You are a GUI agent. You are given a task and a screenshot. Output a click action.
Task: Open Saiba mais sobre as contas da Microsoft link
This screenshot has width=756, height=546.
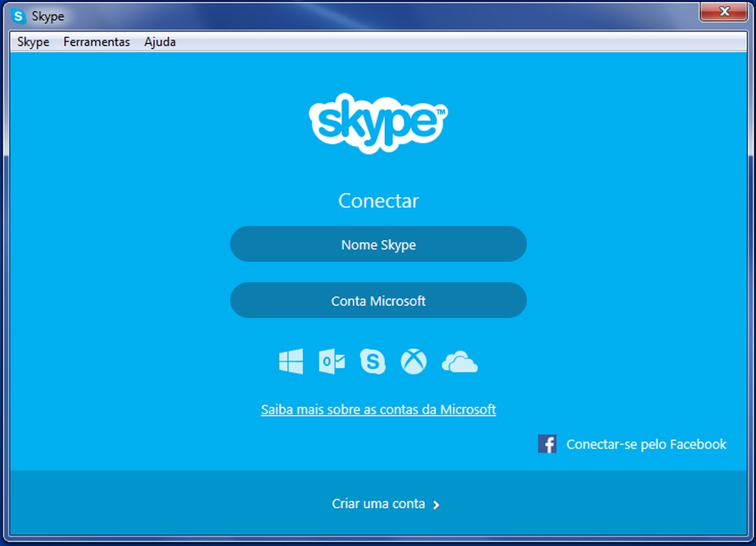(379, 409)
